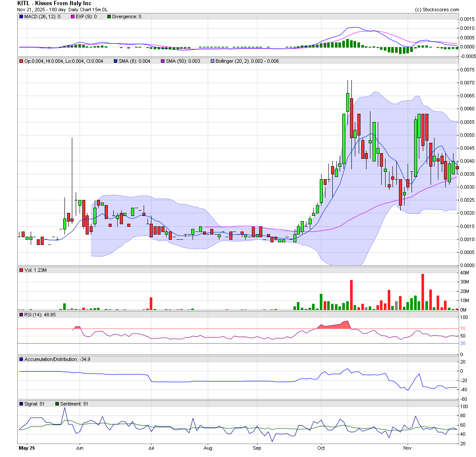Image resolution: width=476 pixels, height=457 pixels.
Task: Click the Sentiment: 51 label
Action: click(74, 404)
